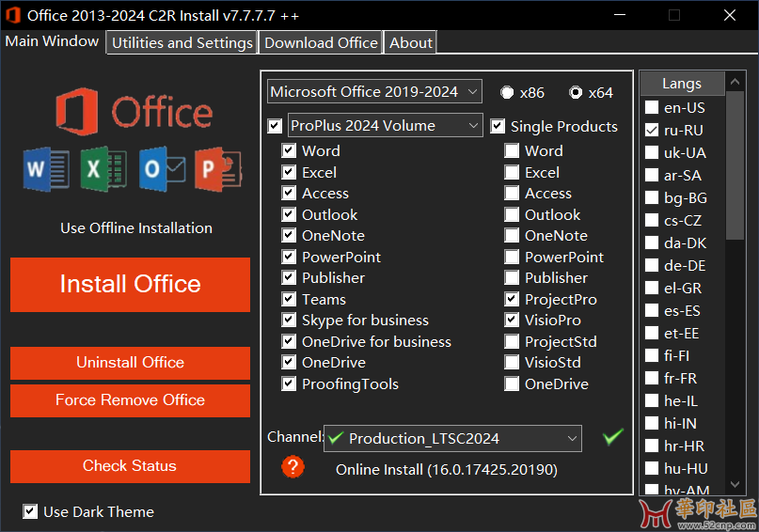This screenshot has width=759, height=532.
Task: Open ProPlus 2024 Volume edition dropdown
Action: 386,125
